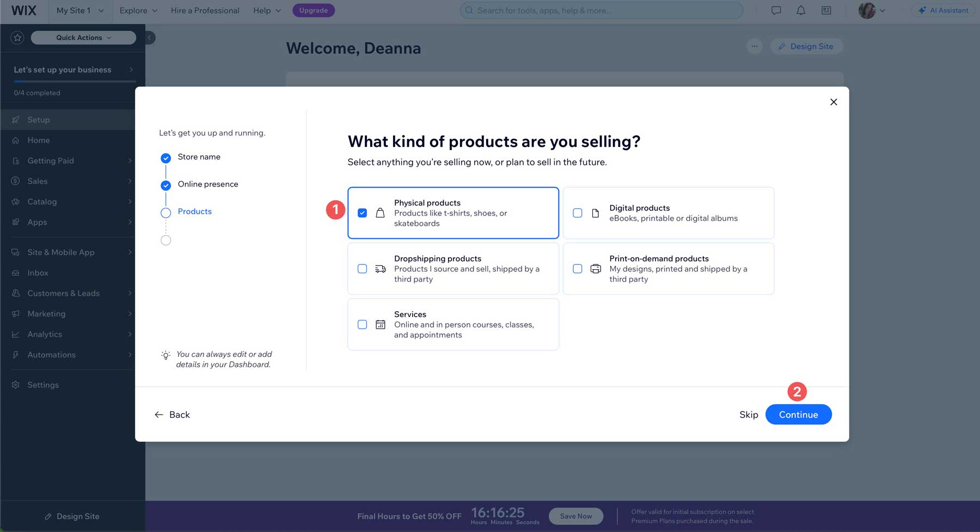Open the Quick Actions dropdown
Image resolution: width=980 pixels, height=532 pixels.
pos(83,38)
